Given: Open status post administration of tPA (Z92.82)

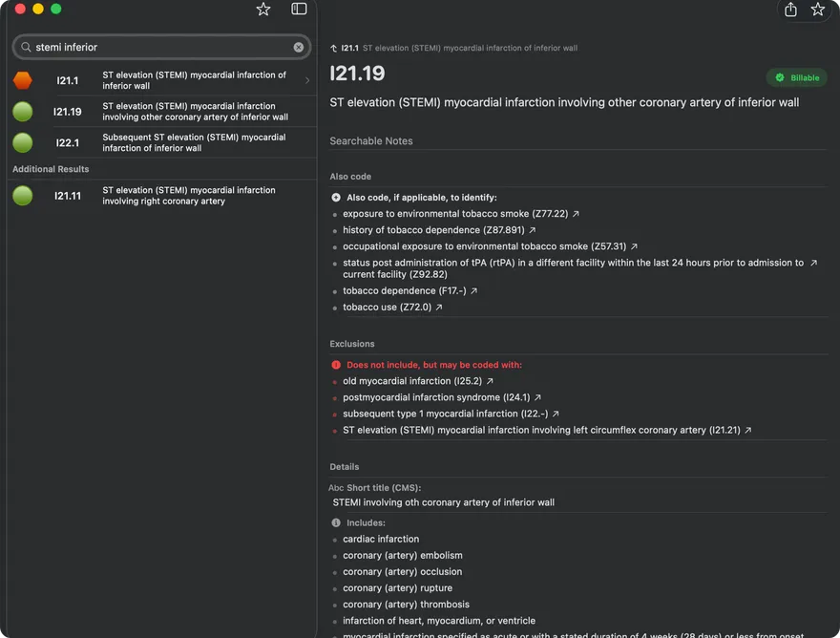Looking at the screenshot, I should 574,268.
